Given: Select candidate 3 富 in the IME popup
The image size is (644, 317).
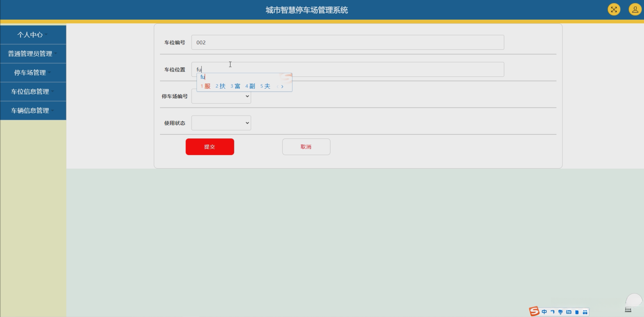Looking at the screenshot, I should (x=235, y=86).
